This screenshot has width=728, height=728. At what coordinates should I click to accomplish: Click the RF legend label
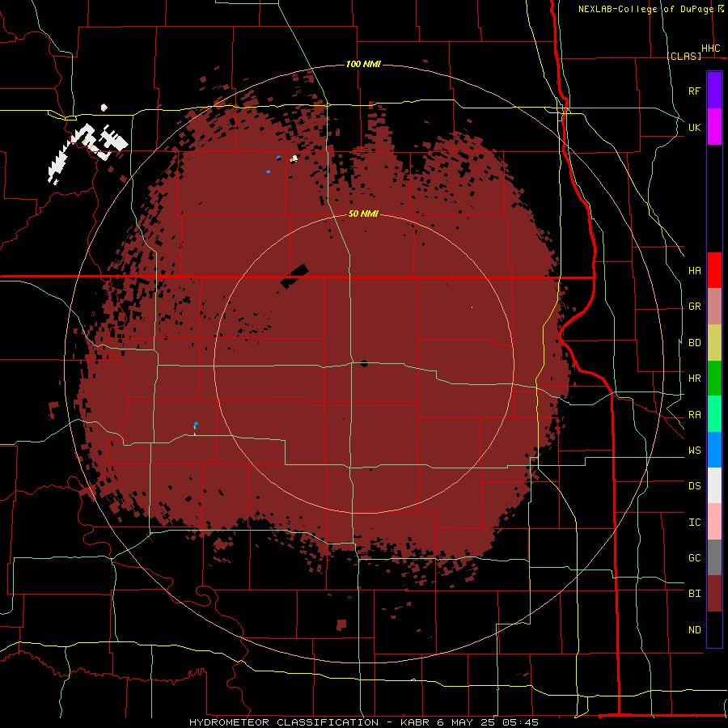pyautogui.click(x=694, y=91)
